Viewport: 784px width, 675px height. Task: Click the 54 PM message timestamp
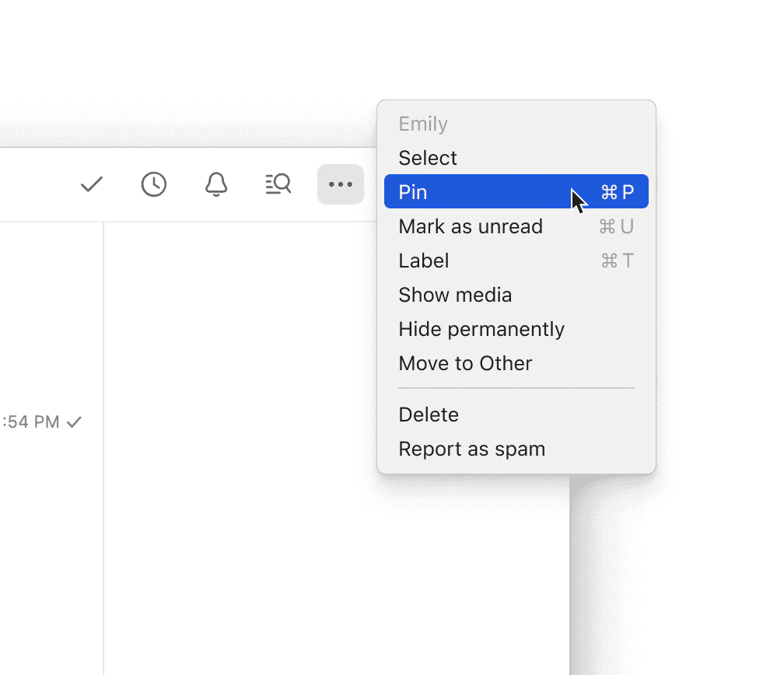(31, 422)
